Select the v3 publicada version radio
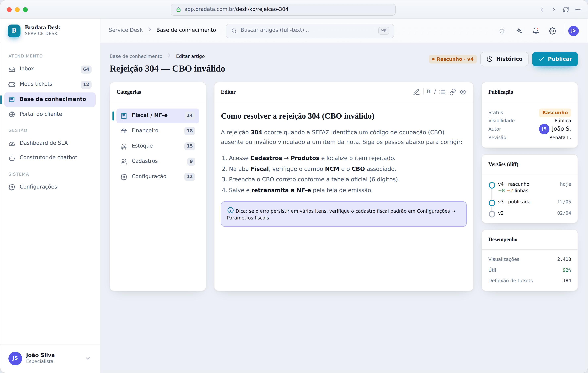588x373 pixels. 492,203
